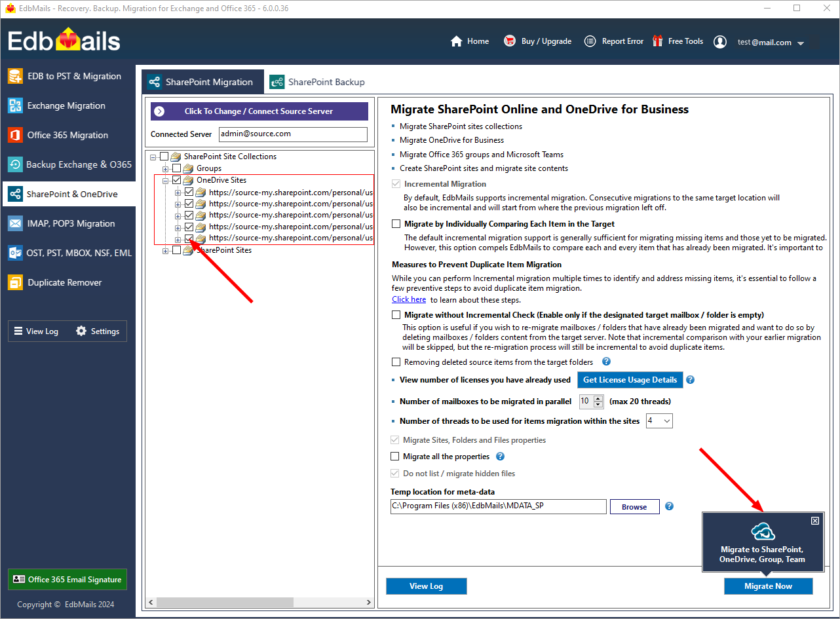The image size is (840, 619).
Task: Collapse the OneDrive Sites node
Action: pos(166,181)
